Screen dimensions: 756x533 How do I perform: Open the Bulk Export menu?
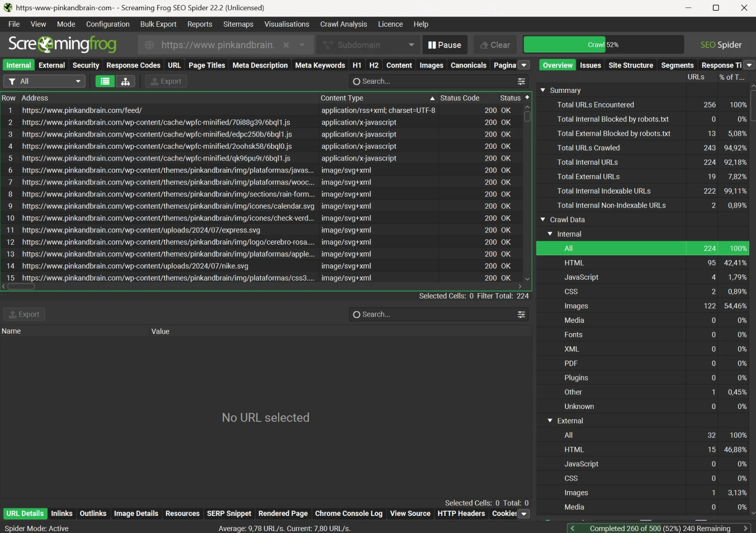click(158, 24)
